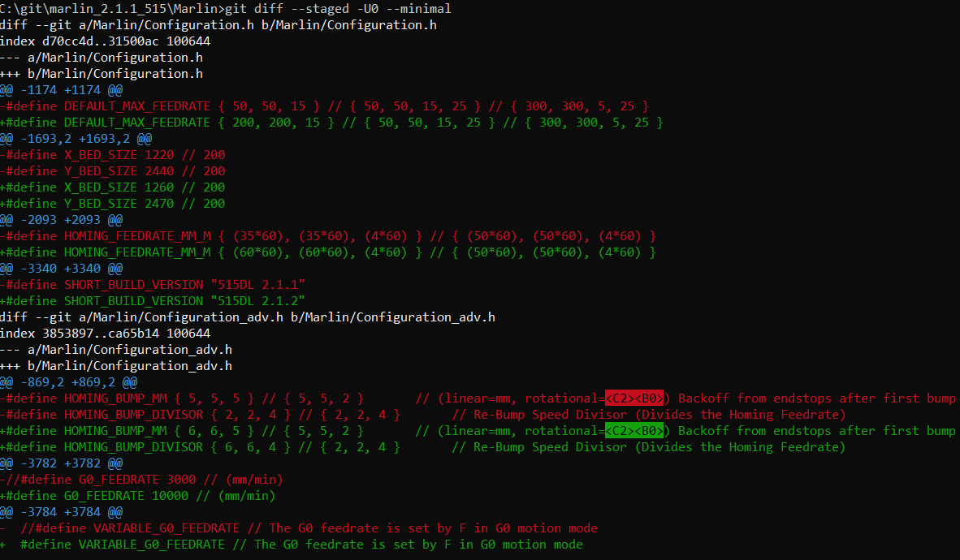Click hunk header '@@ -1693,2 +1693,2 @@'
The height and width of the screenshot is (560, 960).
(76, 138)
